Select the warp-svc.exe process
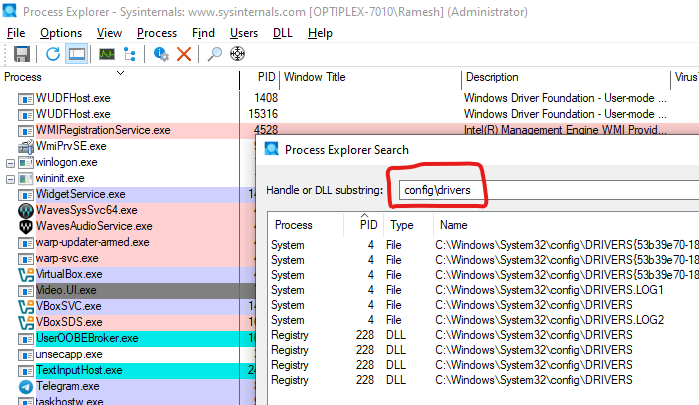Image resolution: width=699 pixels, height=405 pixels. point(67,258)
